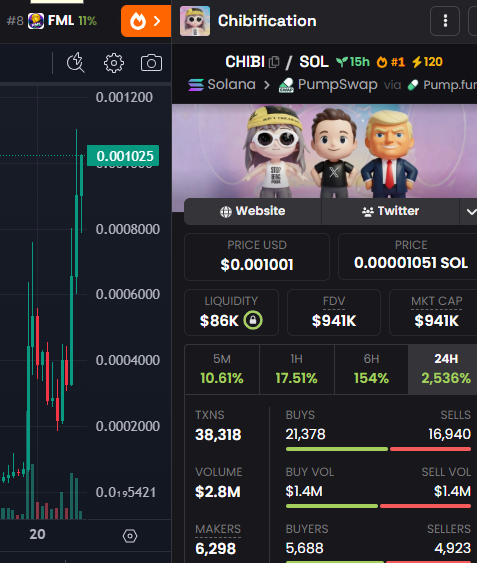Click the #1 trending flame badge
This screenshot has height=563, width=477.
[391, 62]
